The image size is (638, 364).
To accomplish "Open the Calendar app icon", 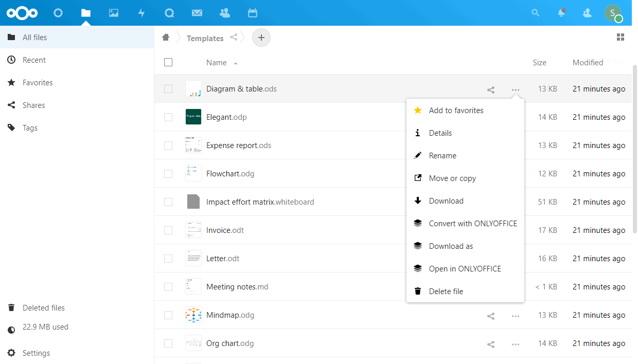I will (252, 13).
